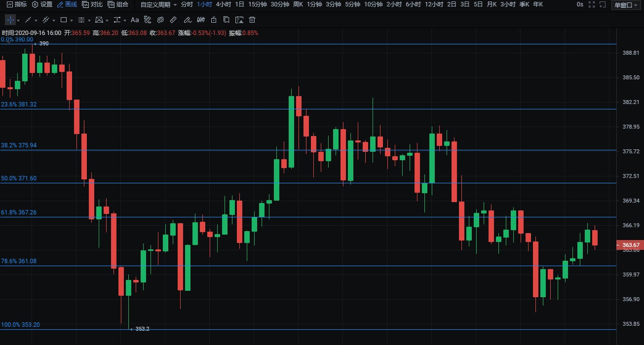Pick the rectangle shape tool
The height and width of the screenshot is (345, 644).
(64, 20)
